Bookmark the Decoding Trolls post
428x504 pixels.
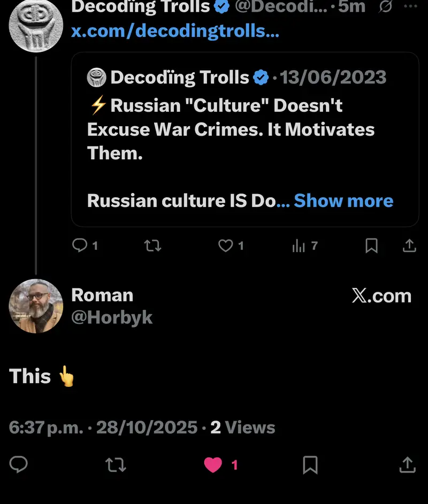tap(371, 245)
